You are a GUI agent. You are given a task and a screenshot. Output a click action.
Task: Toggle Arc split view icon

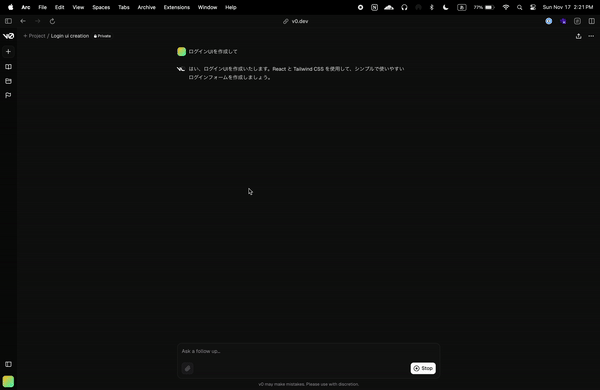pos(592,21)
